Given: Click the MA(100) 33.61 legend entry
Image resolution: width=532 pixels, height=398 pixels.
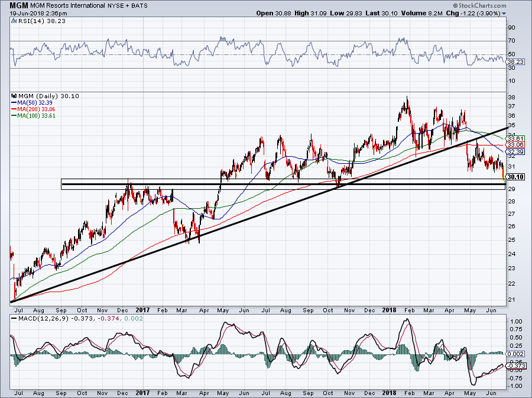Looking at the screenshot, I should (33, 116).
